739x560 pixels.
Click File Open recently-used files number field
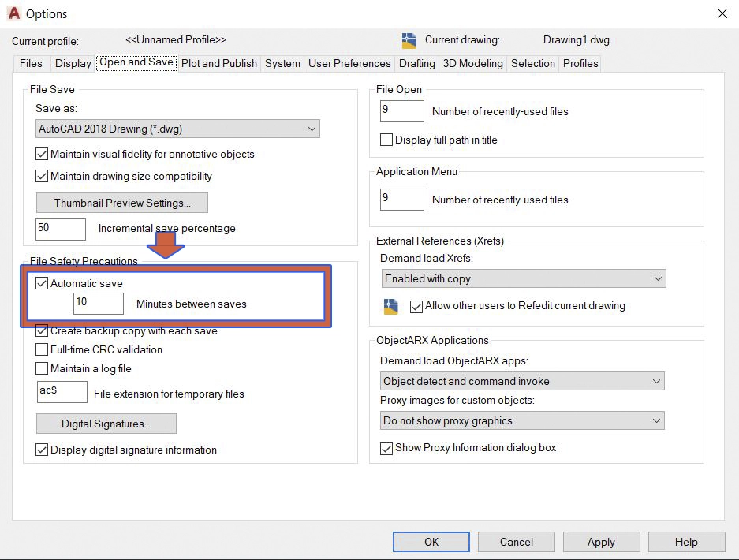click(402, 111)
